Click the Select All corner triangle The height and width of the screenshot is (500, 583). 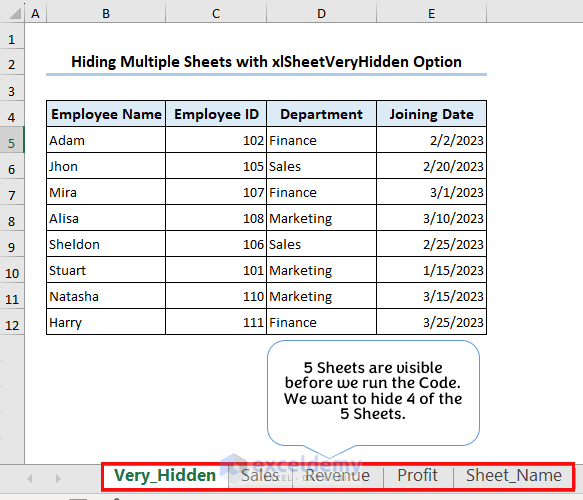(x=15, y=13)
